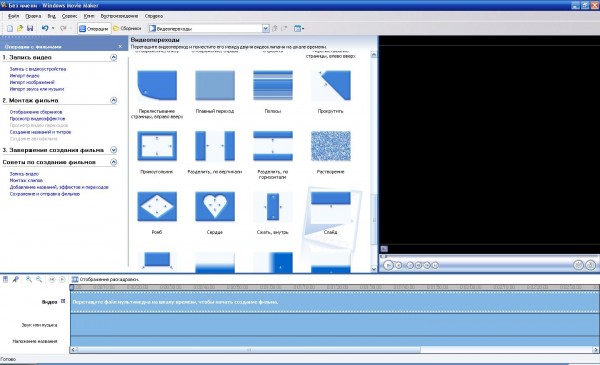Rewind the timeline with toolbar button
The image size is (600, 365).
pyautogui.click(x=52, y=279)
